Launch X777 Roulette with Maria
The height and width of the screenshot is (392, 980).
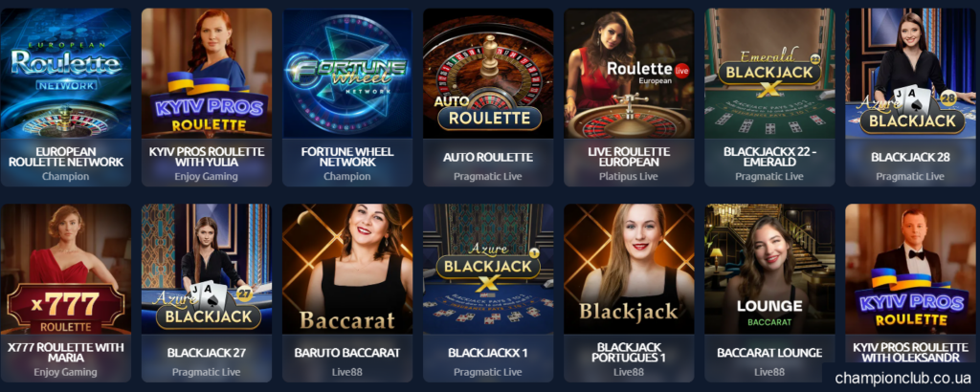[66, 269]
